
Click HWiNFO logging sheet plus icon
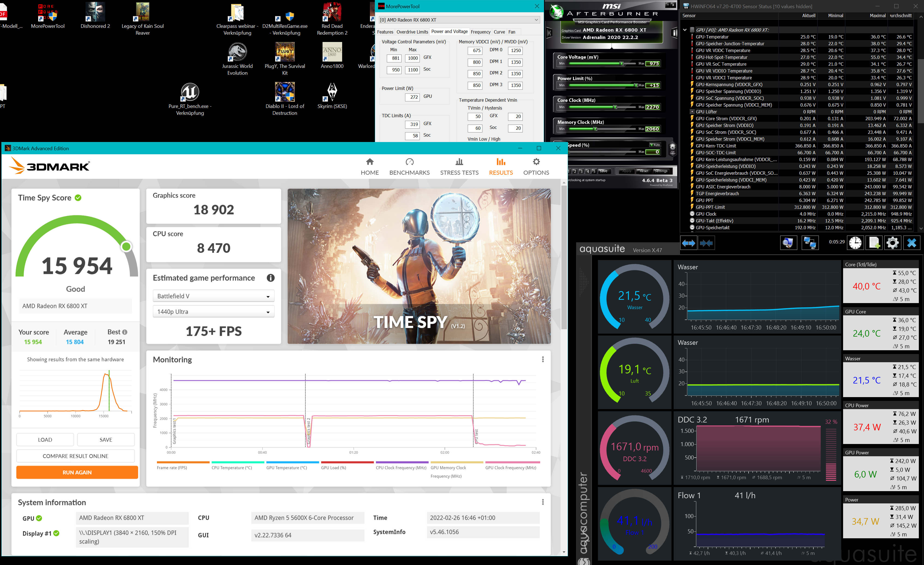pos(874,243)
